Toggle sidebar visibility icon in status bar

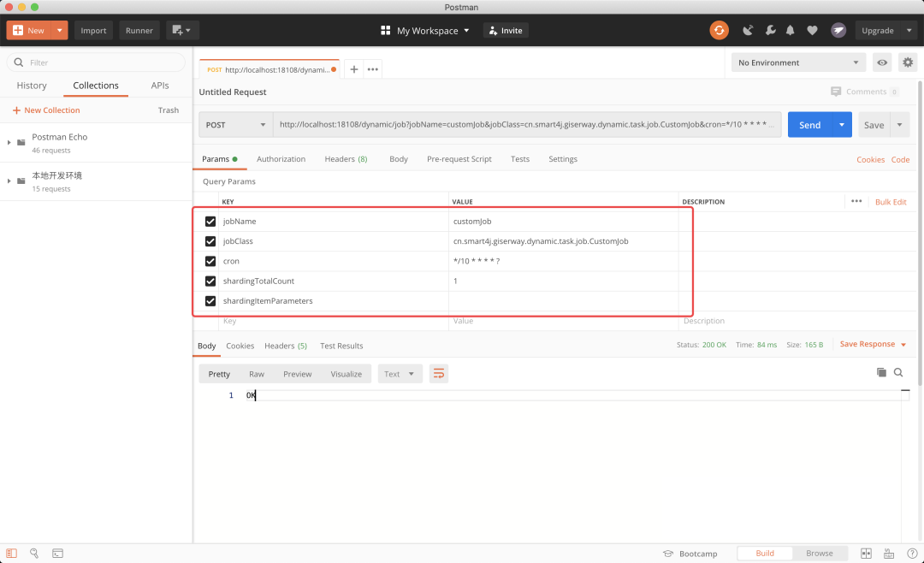pyautogui.click(x=11, y=554)
